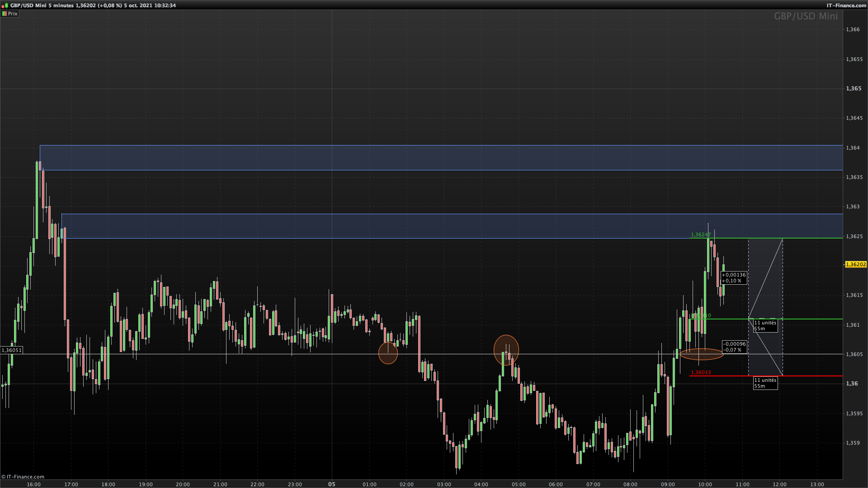Click the 05 date marker on time axis

[x=332, y=484]
